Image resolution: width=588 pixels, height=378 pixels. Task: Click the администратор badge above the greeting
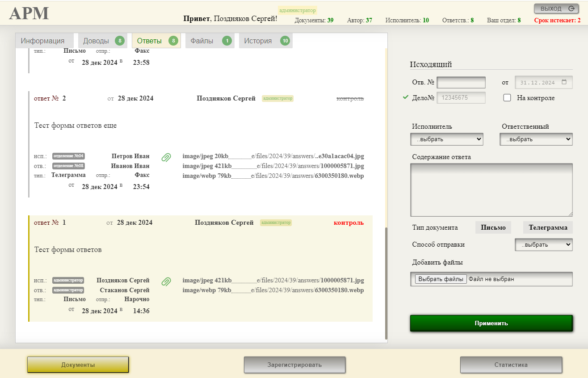298,10
